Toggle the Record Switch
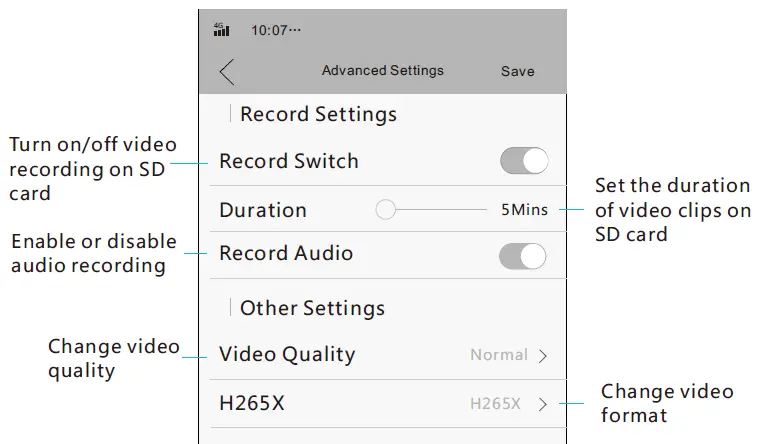Viewport: 757px width, 444px height. pyautogui.click(x=523, y=161)
